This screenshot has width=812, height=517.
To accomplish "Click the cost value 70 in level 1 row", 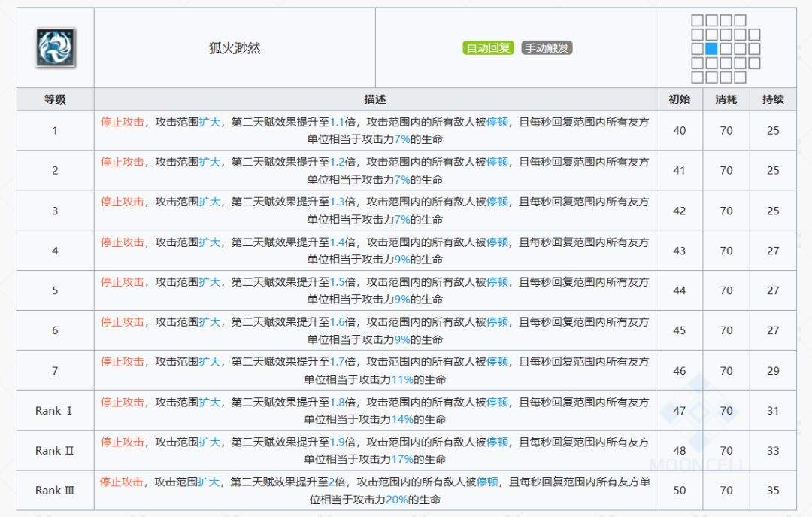I will [x=726, y=131].
